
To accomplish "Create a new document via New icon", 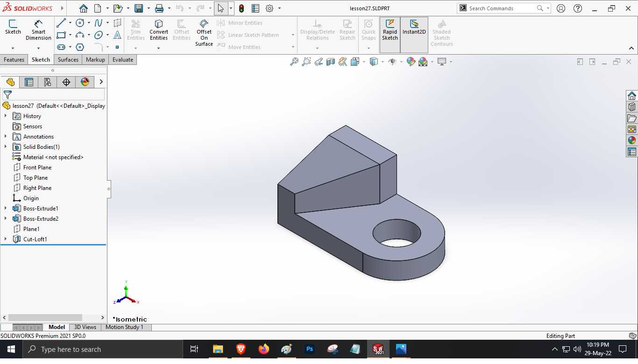I will click(98, 8).
